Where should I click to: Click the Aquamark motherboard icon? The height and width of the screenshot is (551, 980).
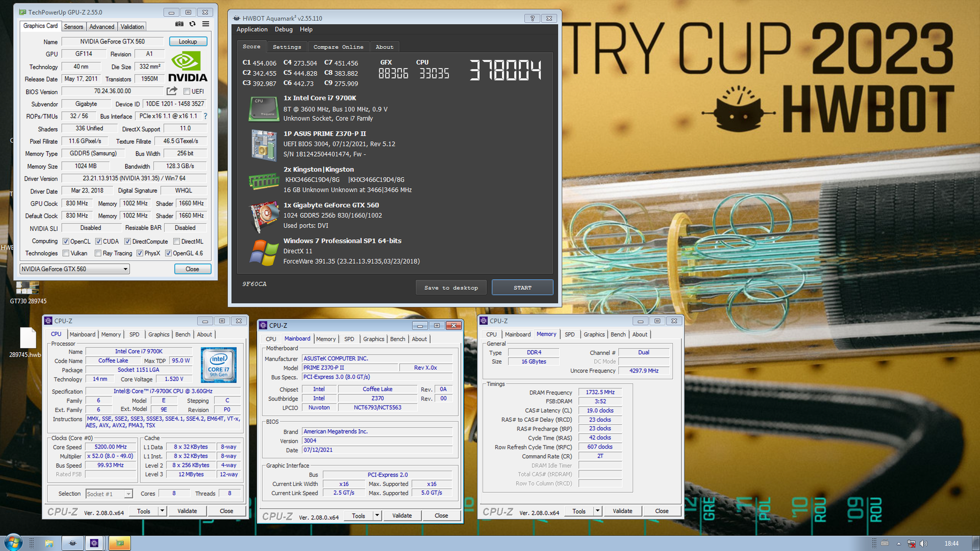click(x=264, y=145)
